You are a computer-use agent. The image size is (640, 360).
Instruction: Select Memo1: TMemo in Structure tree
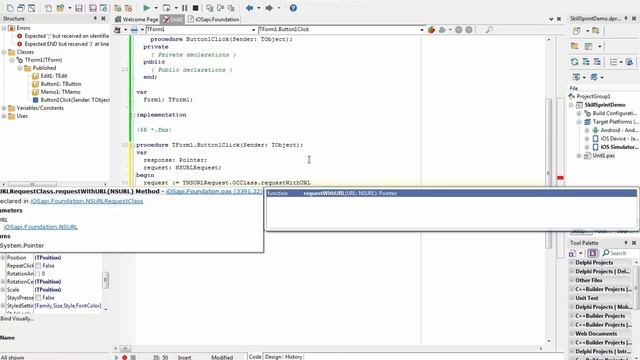[60, 92]
